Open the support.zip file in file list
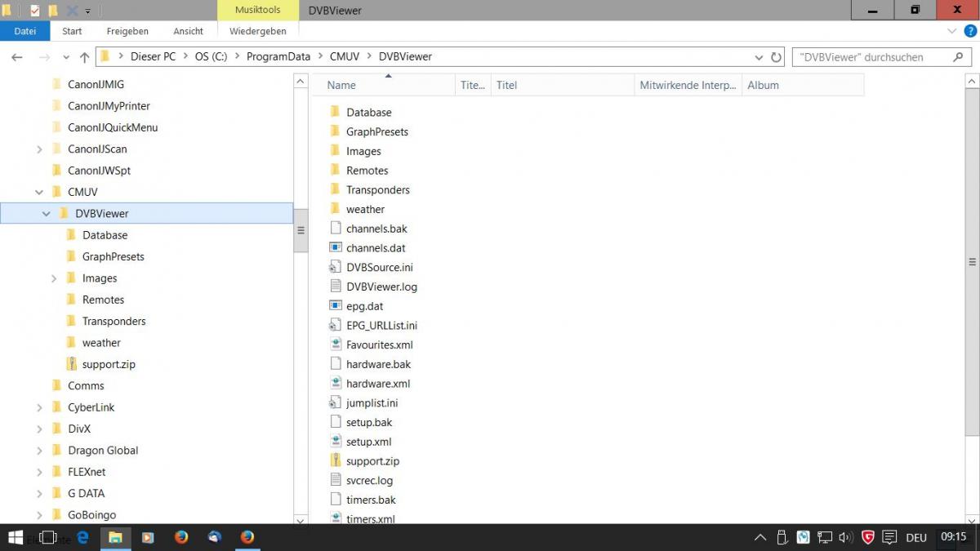980x551 pixels. pos(372,461)
